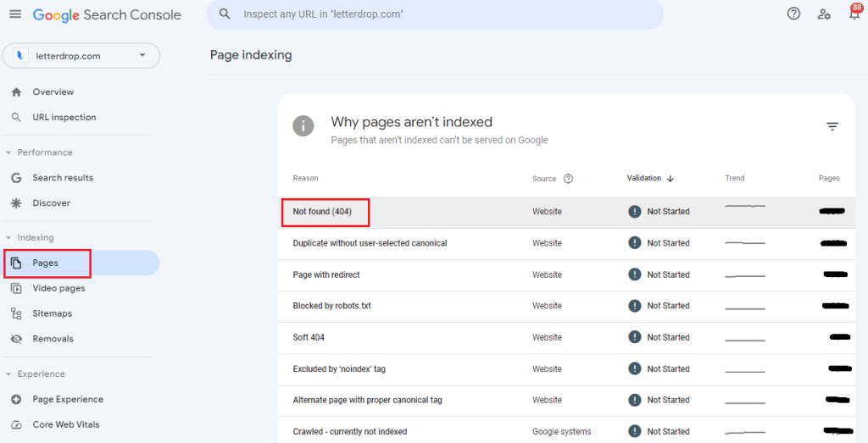The image size is (868, 443).
Task: Open the Blocked by robots.txt row
Action: (331, 306)
